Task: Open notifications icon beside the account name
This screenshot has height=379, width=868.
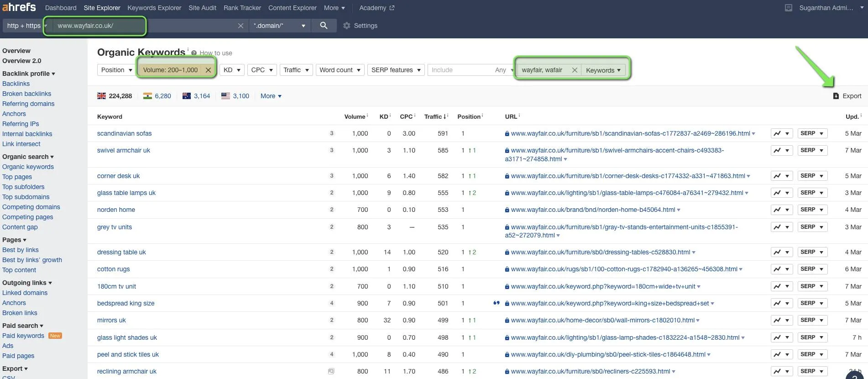Action: 788,8
